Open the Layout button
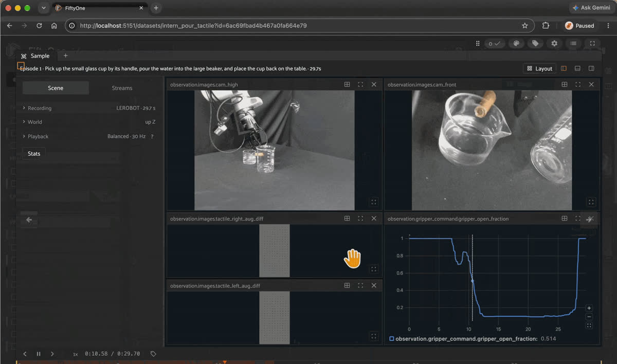Screen dimensions: 617x364 539,68
